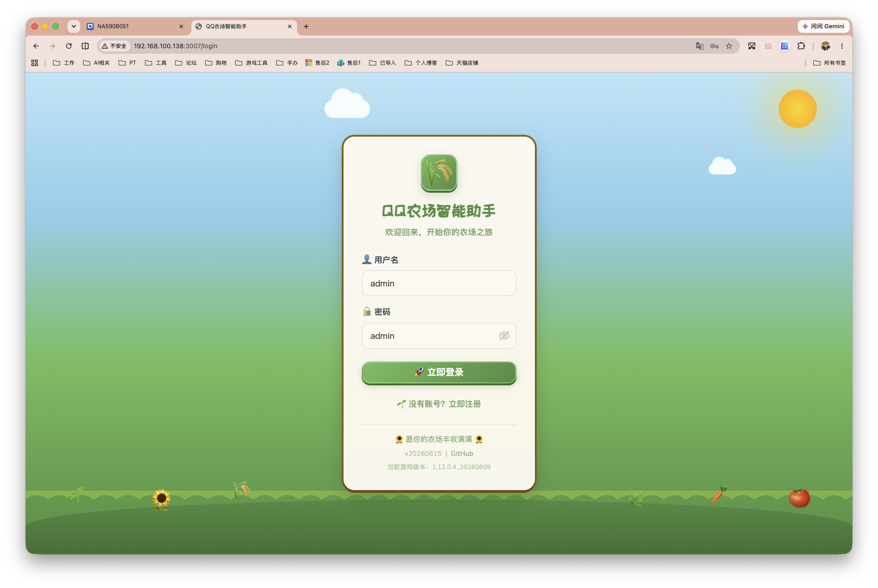Screen dimensions: 878x588
Task: Toggle password visibility eye icon
Action: [504, 336]
